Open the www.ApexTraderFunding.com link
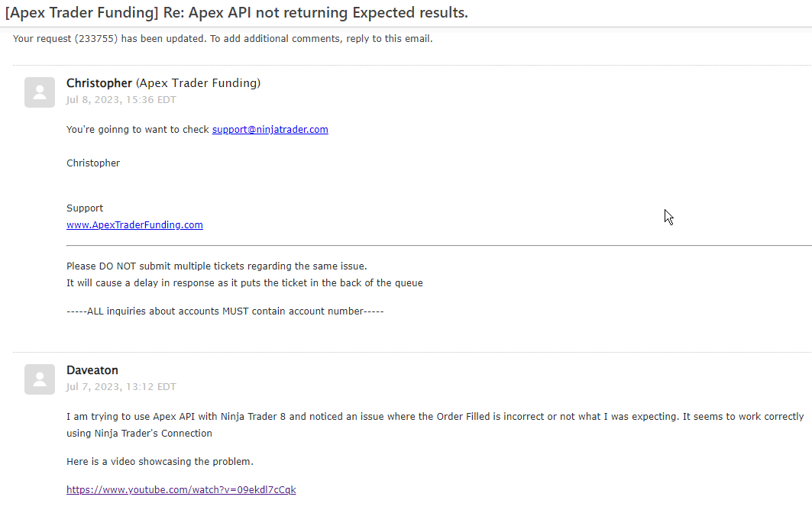 pyautogui.click(x=134, y=225)
